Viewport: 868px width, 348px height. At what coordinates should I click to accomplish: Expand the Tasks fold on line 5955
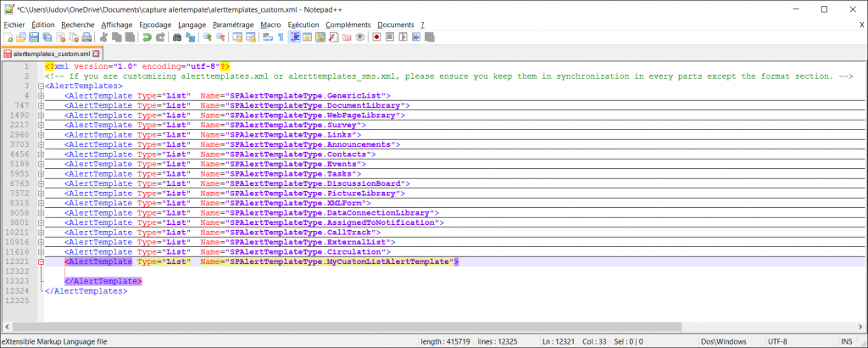tap(41, 173)
